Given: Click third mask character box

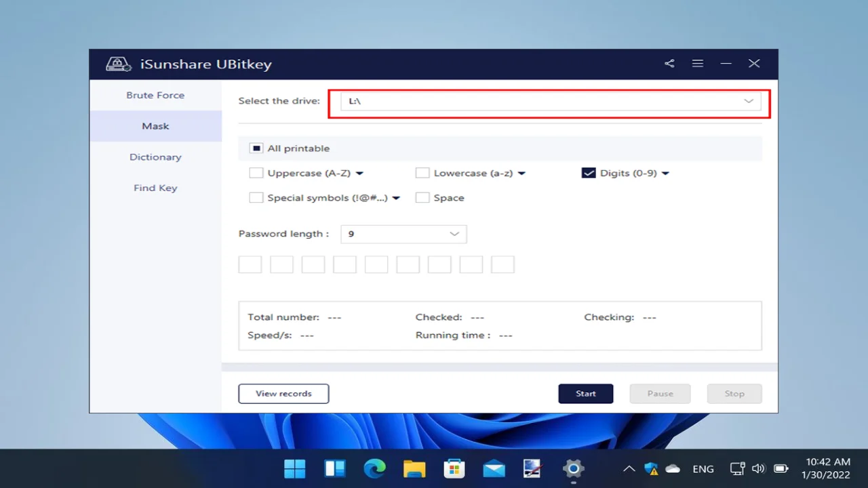Looking at the screenshot, I should click(313, 264).
